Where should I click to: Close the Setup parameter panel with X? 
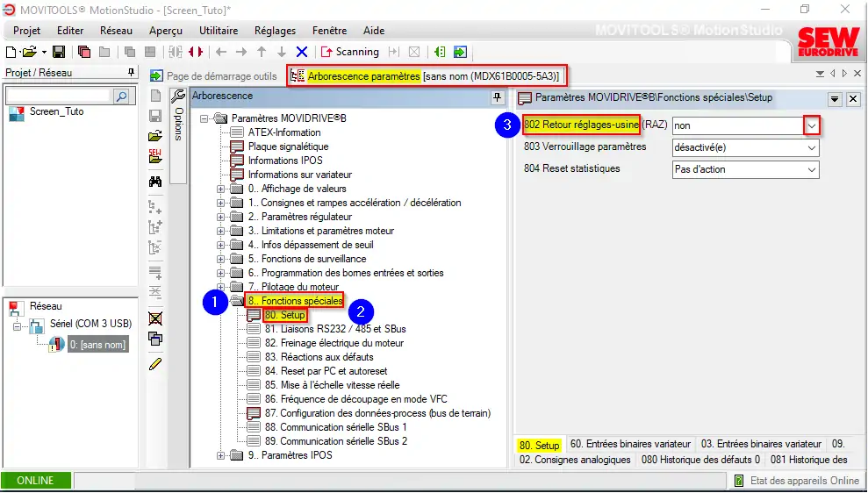853,99
